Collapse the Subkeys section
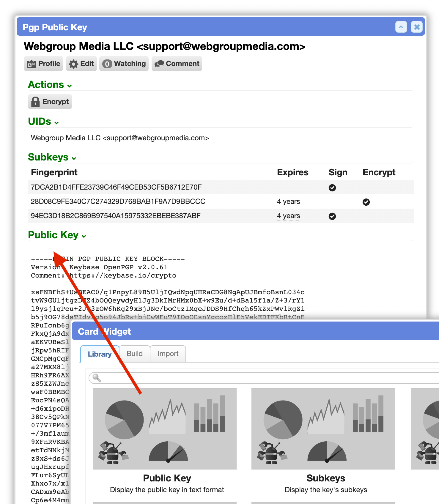439x504 pixels. [52, 157]
